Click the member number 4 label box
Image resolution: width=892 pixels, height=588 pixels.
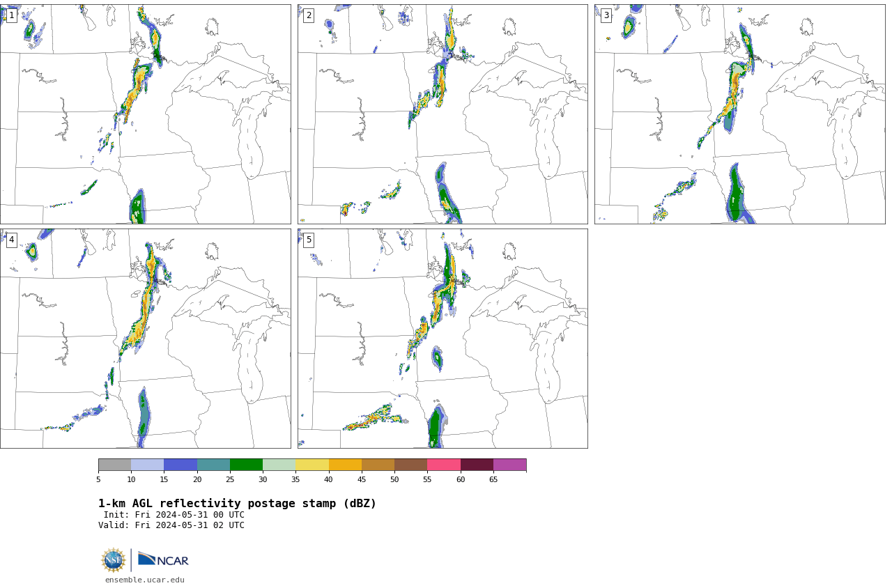coord(11,240)
